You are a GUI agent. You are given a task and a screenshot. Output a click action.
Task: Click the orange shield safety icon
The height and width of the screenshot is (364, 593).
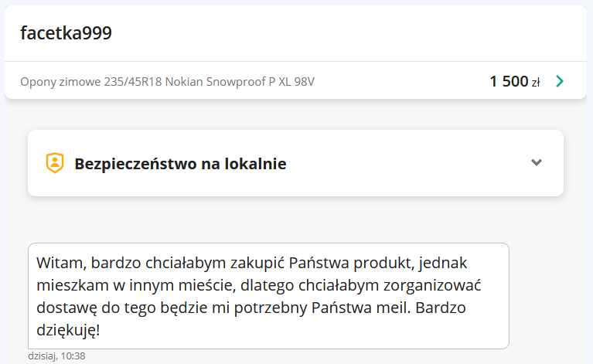click(54, 163)
